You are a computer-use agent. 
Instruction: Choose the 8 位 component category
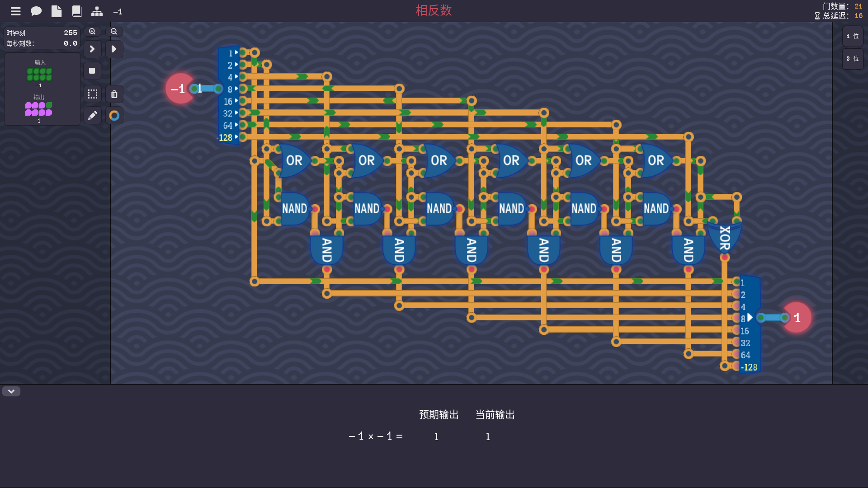(x=853, y=59)
